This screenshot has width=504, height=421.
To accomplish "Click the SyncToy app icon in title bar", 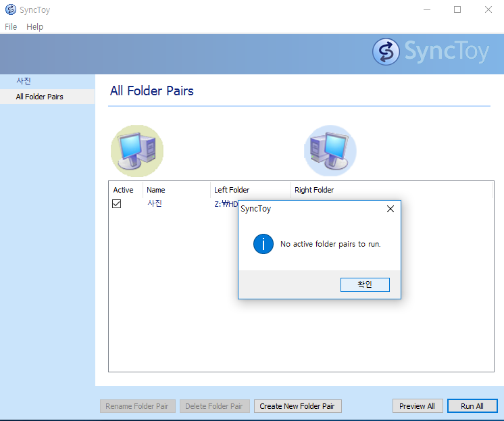I will coord(11,9).
